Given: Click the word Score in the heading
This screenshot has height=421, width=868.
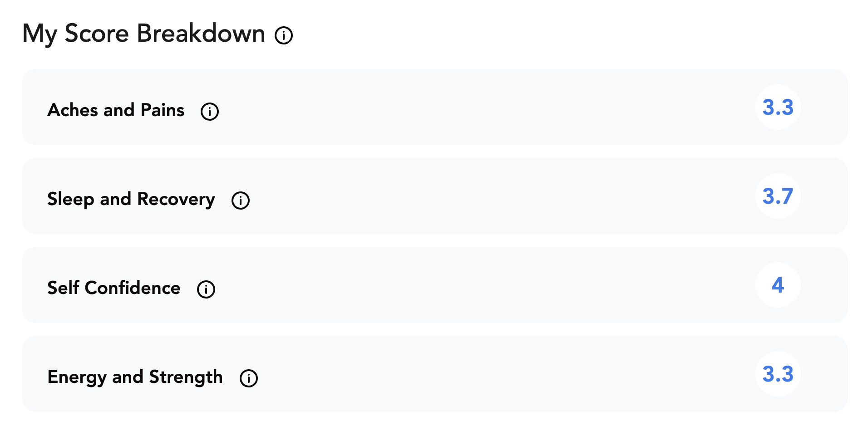Looking at the screenshot, I should 97,34.
